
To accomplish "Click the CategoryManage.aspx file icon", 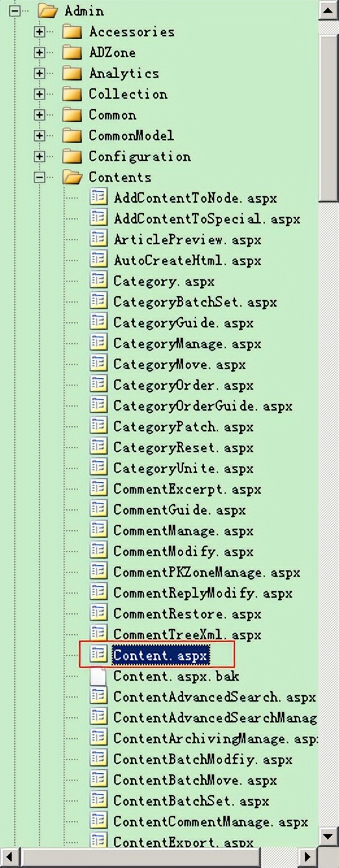I will tap(98, 342).
